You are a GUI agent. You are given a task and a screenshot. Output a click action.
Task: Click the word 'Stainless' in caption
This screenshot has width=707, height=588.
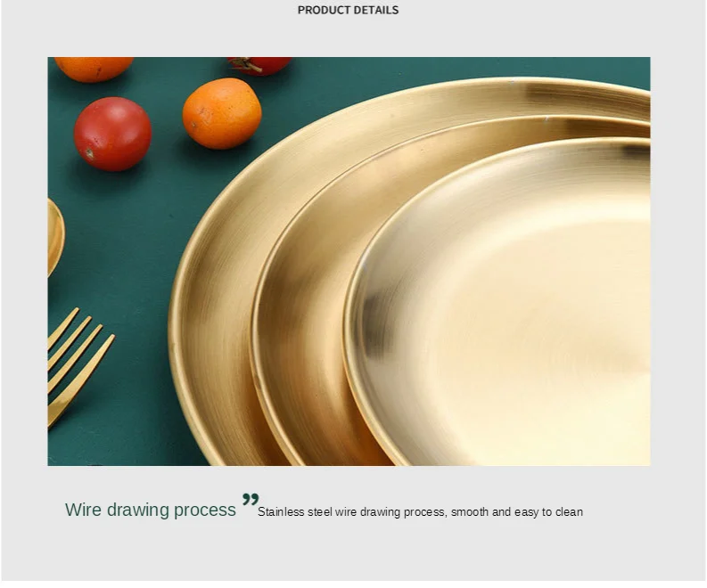click(281, 512)
